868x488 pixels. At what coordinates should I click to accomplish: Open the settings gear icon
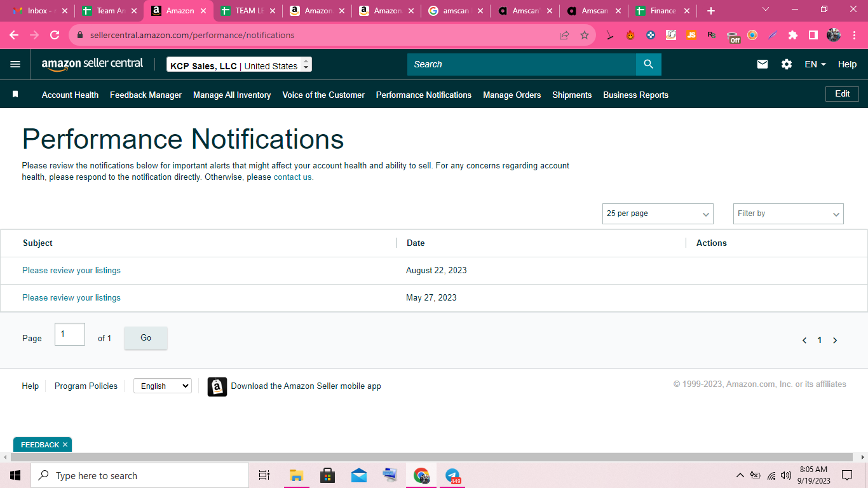pos(787,64)
